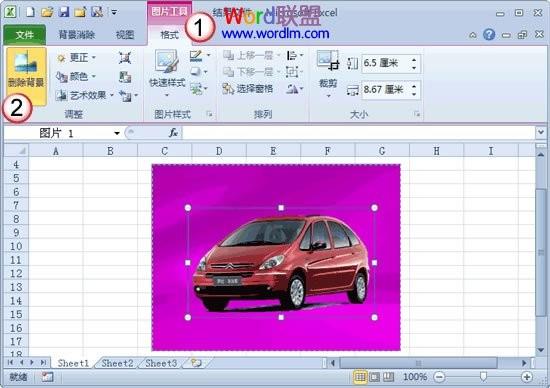Click the name box showing 图片 1
The width and height of the screenshot is (550, 388).
58,133
